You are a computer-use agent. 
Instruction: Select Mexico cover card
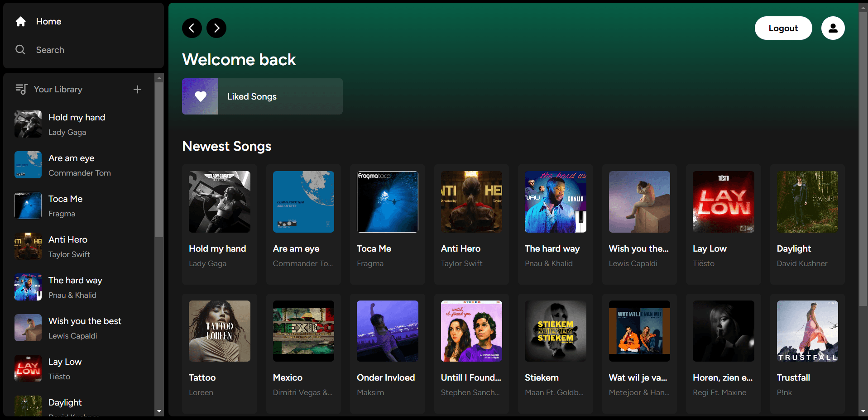tap(303, 331)
